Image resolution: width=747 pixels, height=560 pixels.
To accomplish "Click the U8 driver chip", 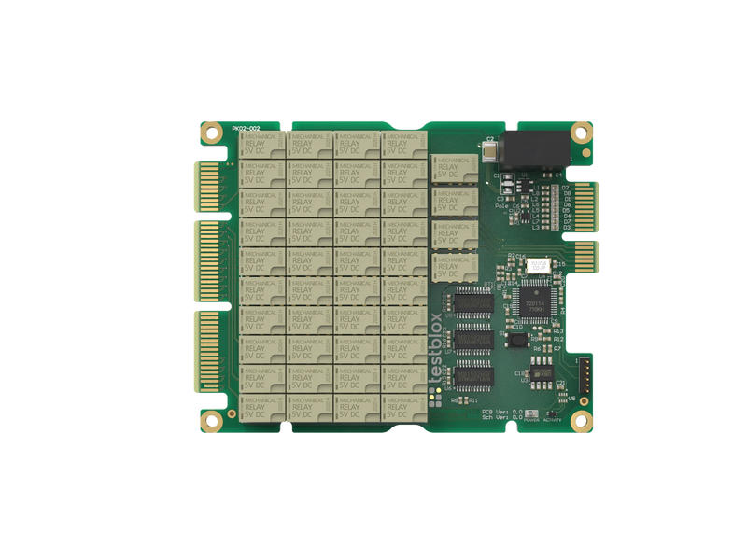I will (x=473, y=304).
